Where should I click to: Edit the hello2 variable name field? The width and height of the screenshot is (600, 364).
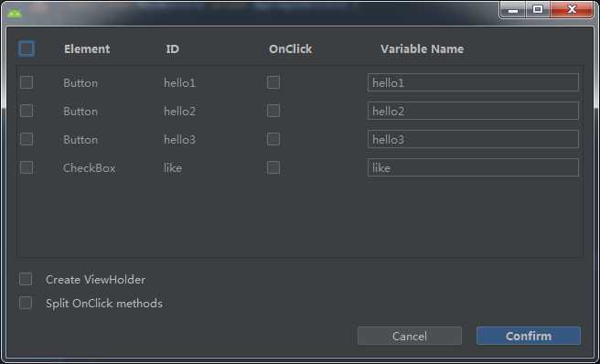pos(473,111)
